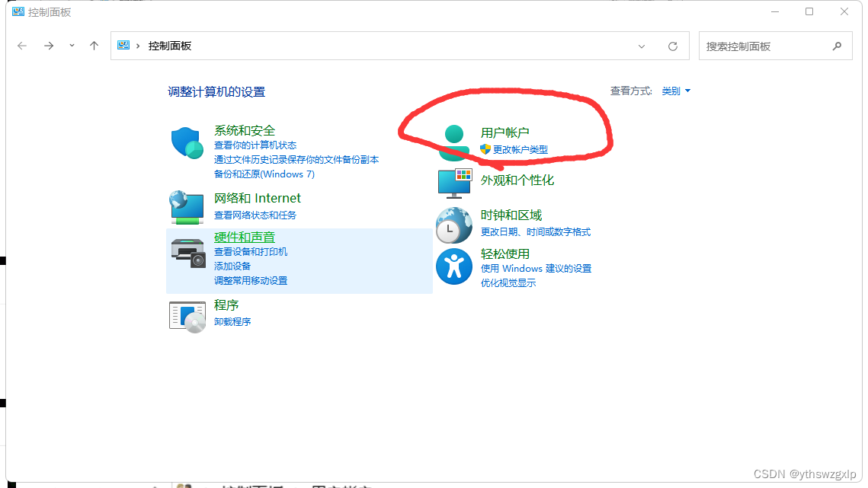Click the 优化视觉显示 link
The image size is (868, 488).
point(508,282)
